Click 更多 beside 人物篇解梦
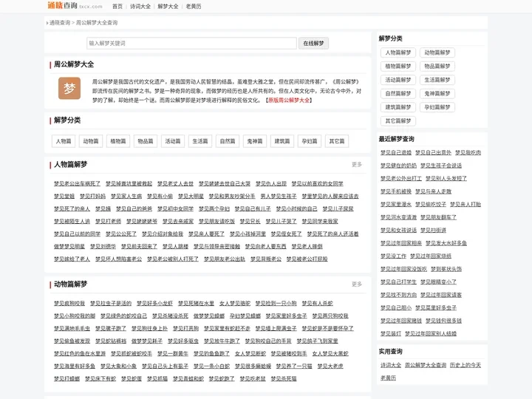 click(x=357, y=165)
